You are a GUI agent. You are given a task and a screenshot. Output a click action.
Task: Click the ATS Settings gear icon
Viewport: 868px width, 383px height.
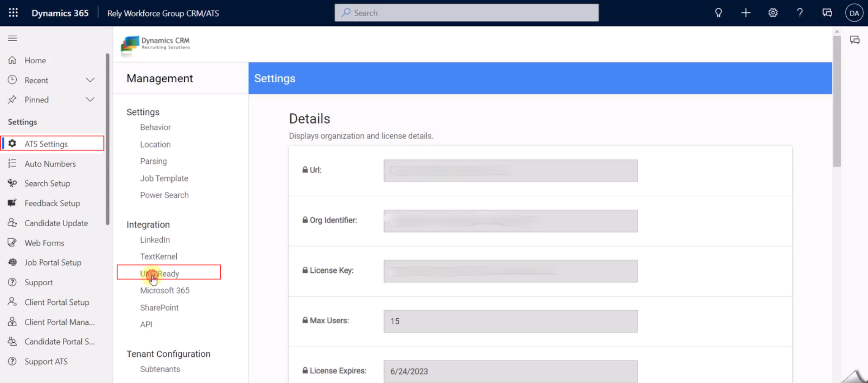tap(12, 143)
